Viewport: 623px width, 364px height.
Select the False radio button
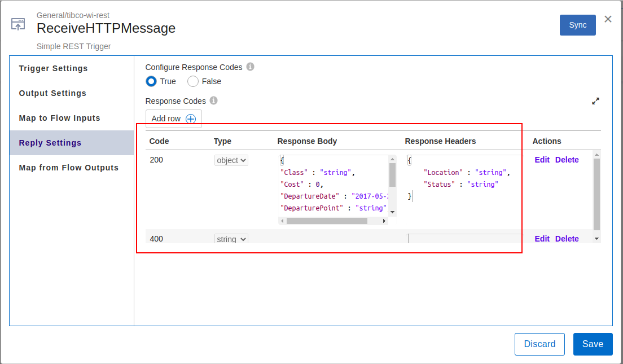point(193,81)
